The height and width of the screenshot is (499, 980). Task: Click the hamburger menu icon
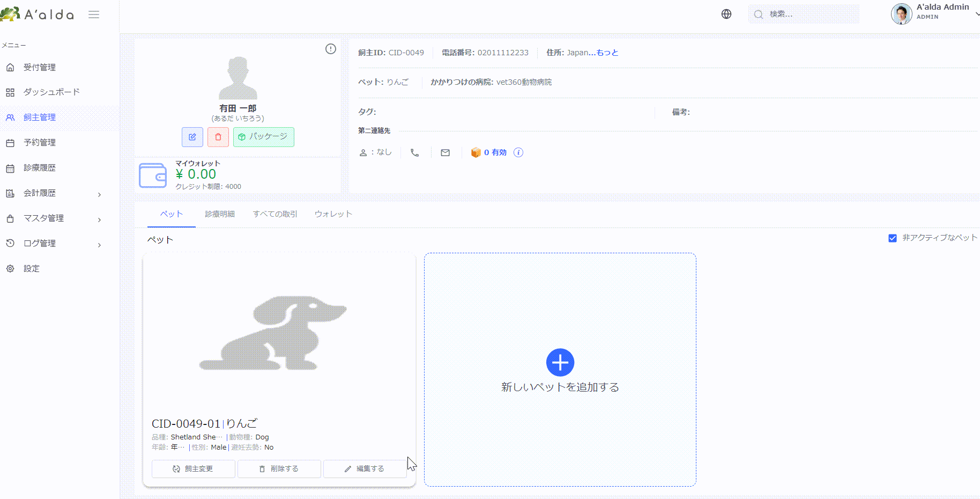[x=94, y=14]
